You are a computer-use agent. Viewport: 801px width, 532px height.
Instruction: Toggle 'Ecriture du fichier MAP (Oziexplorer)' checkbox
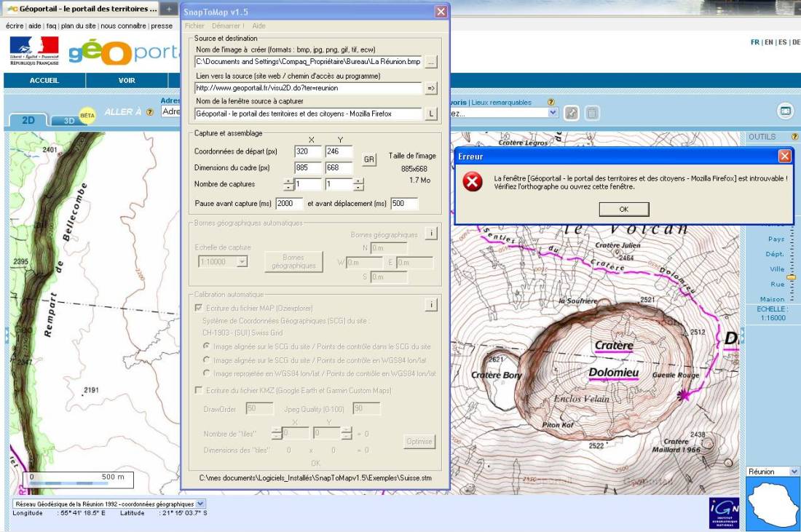click(x=198, y=308)
